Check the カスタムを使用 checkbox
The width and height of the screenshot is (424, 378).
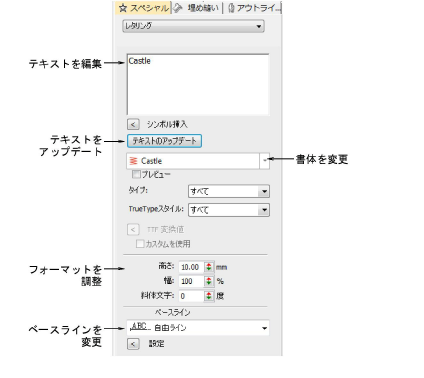coord(140,244)
